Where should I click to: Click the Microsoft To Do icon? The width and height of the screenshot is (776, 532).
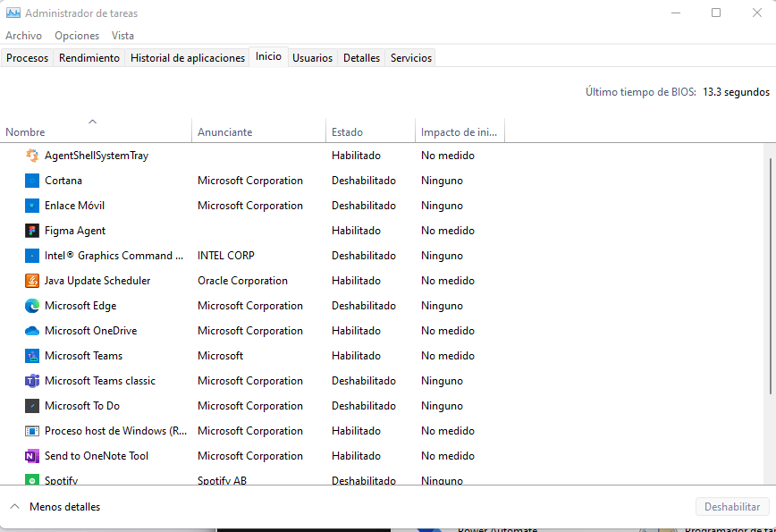[x=32, y=406]
